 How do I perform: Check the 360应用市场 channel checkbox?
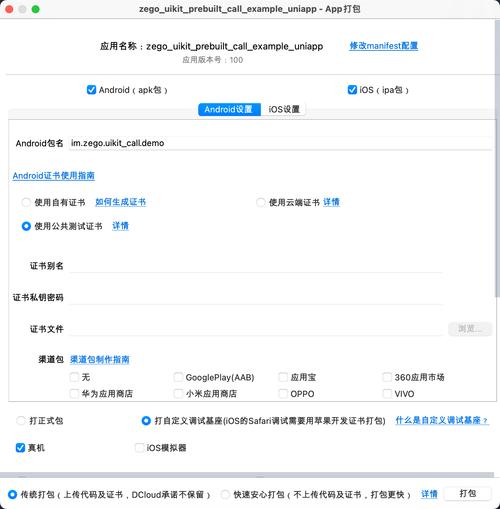[387, 377]
